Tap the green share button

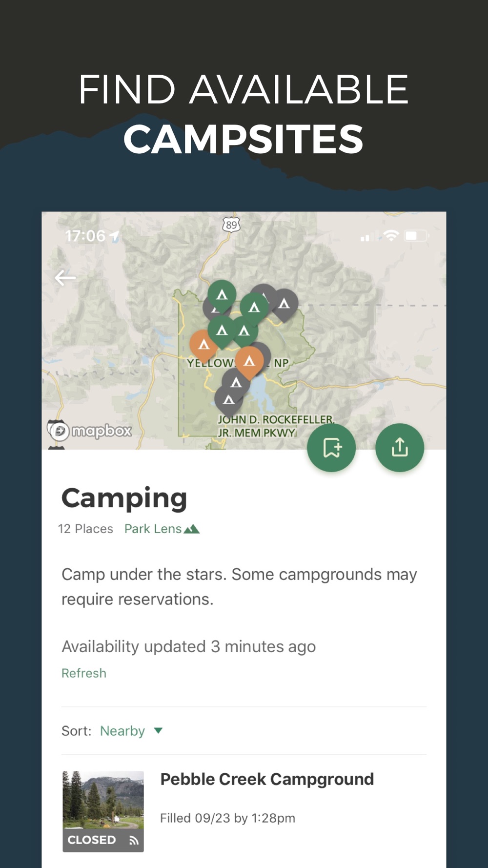pyautogui.click(x=400, y=448)
